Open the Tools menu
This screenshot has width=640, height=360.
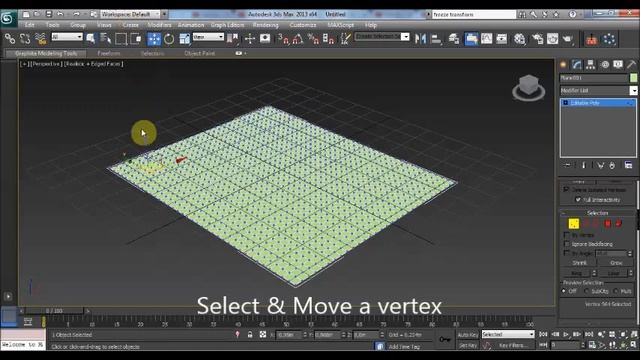click(52, 25)
